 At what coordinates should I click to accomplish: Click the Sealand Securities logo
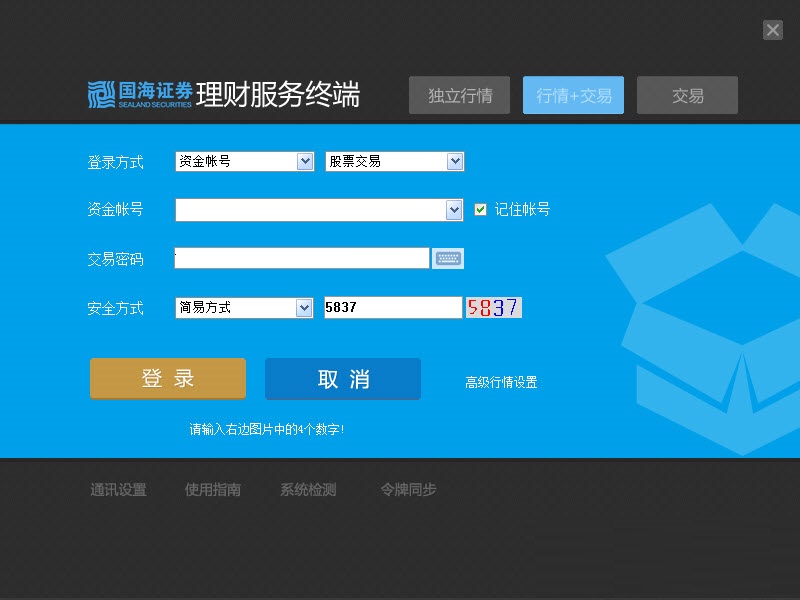(139, 95)
